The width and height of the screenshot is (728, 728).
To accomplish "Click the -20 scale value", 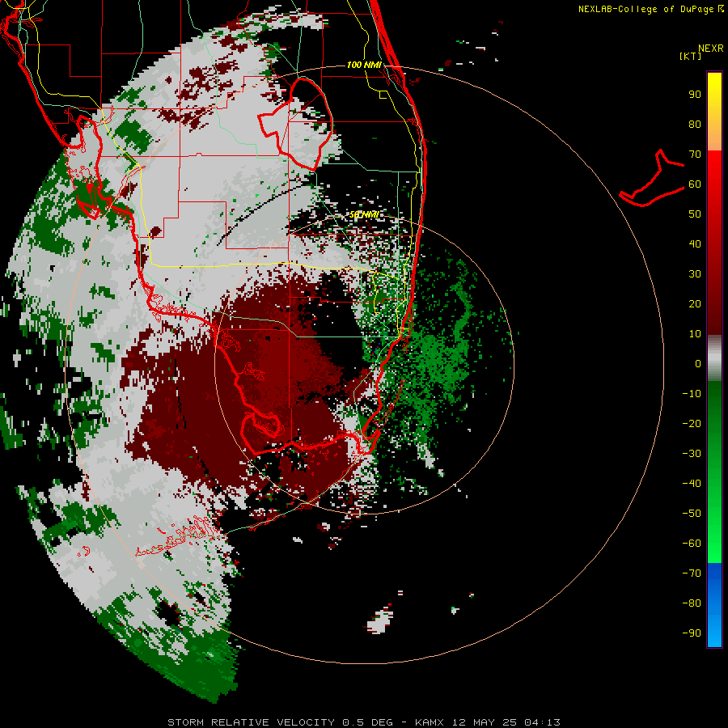I will pos(692,423).
